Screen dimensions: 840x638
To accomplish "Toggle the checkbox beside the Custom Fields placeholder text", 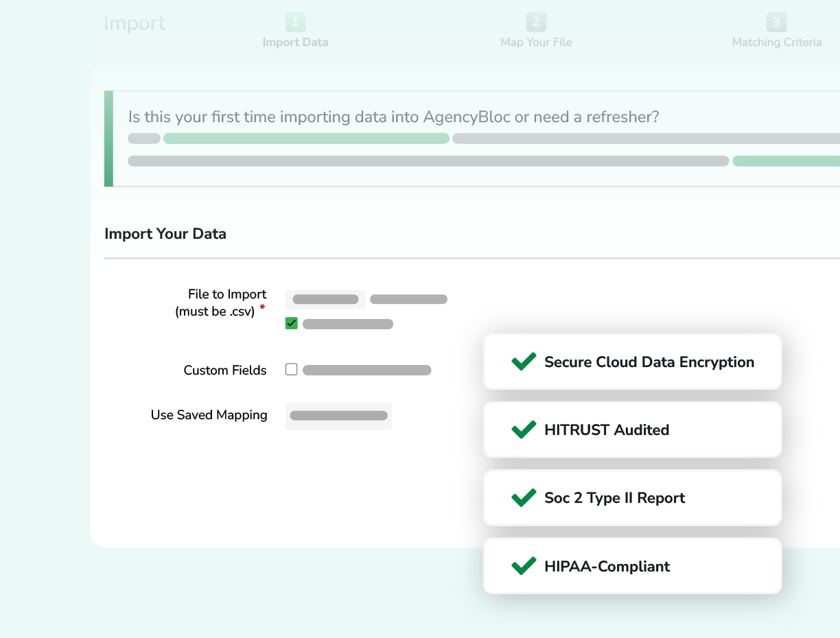I will pos(291,369).
